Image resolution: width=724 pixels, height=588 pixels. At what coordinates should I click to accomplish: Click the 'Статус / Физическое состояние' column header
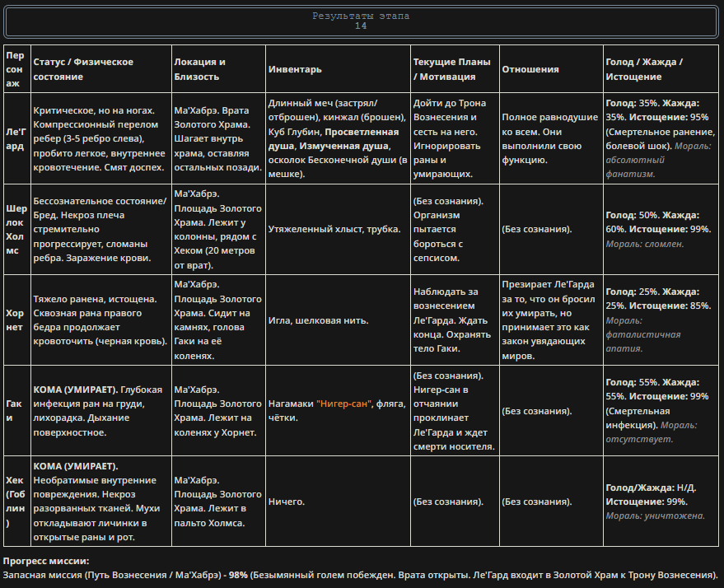coord(101,69)
